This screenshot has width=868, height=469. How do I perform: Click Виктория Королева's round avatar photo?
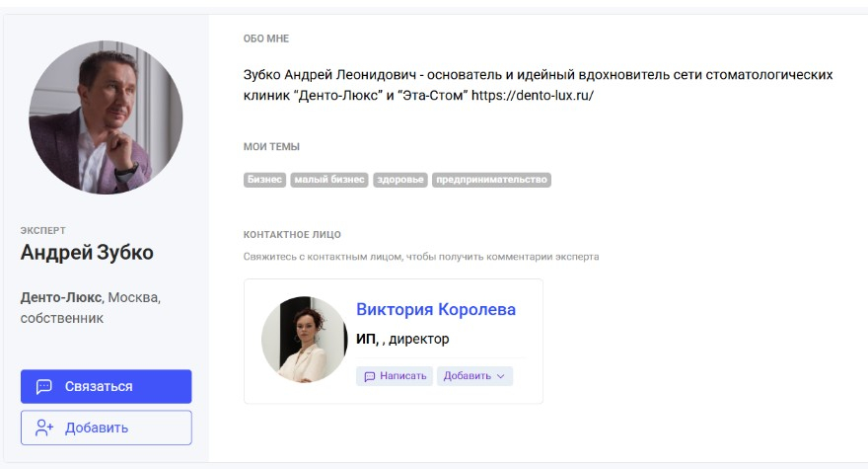coord(305,340)
